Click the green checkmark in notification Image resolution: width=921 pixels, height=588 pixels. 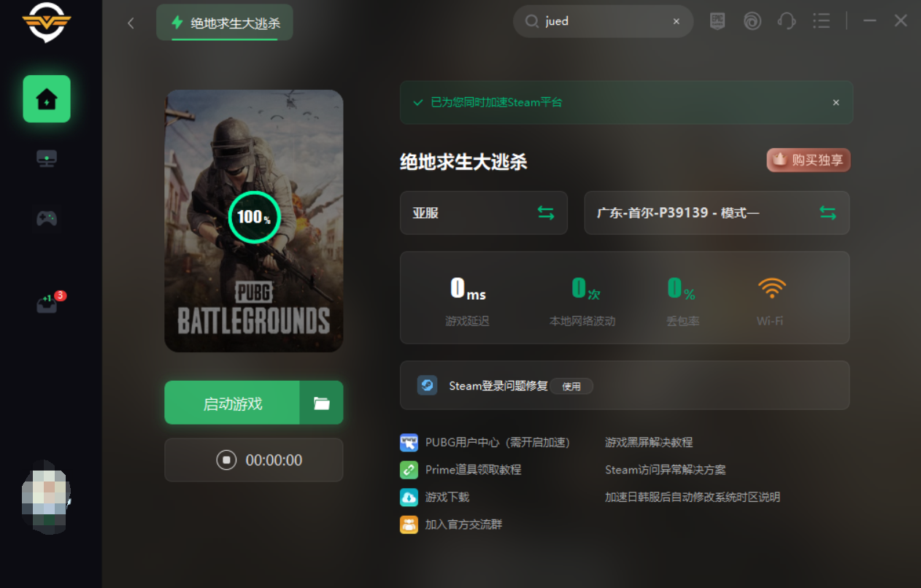(x=418, y=103)
